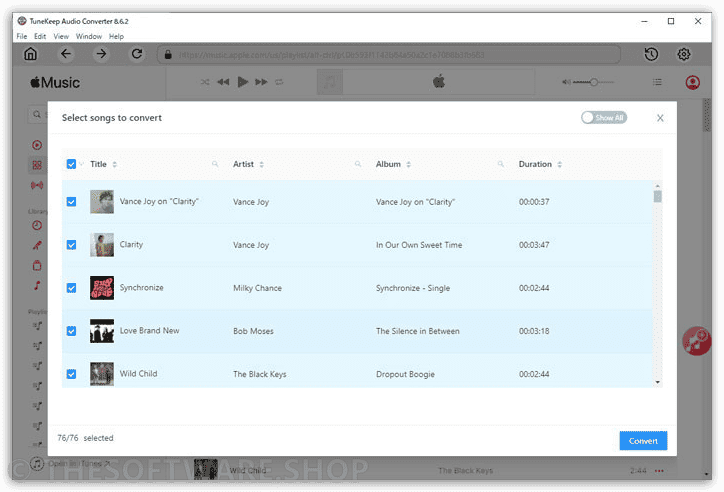Uncheck the Love Brand New checkbox
This screenshot has width=724, height=492.
(71, 331)
